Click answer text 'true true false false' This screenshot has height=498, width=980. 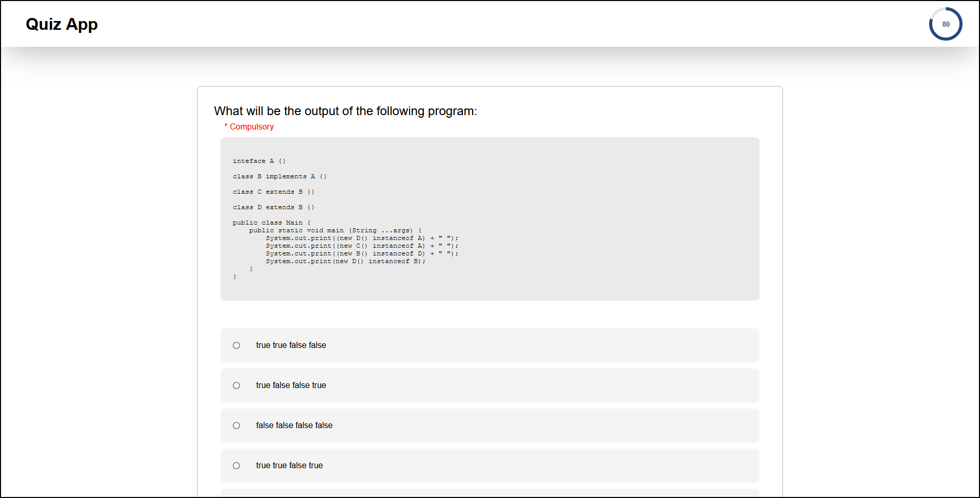[291, 345]
